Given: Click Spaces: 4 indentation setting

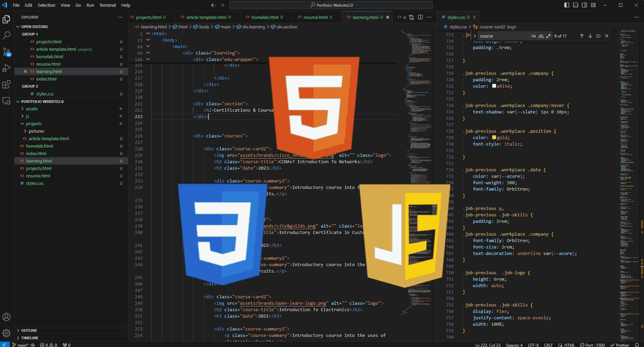Looking at the screenshot, I should pos(514,345).
